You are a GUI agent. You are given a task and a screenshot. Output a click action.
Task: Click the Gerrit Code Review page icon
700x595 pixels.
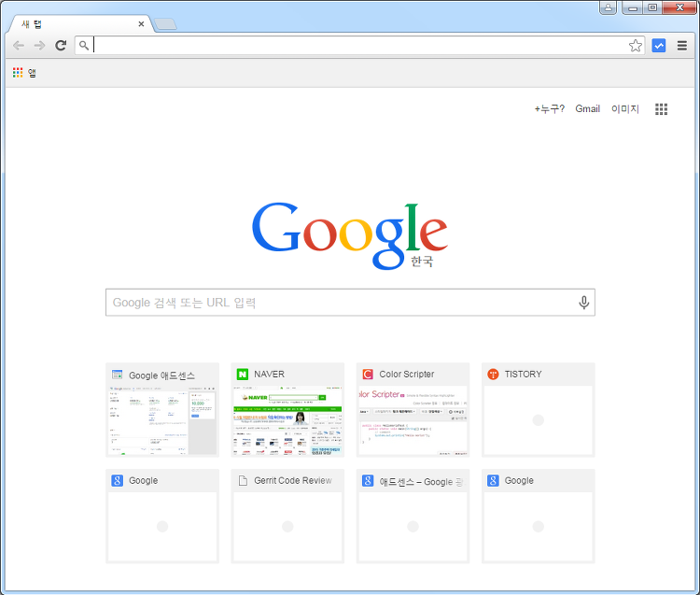[243, 481]
